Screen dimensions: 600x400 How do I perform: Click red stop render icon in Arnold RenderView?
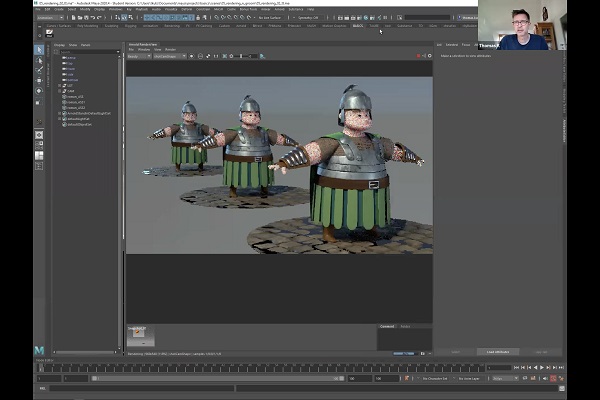click(x=418, y=56)
